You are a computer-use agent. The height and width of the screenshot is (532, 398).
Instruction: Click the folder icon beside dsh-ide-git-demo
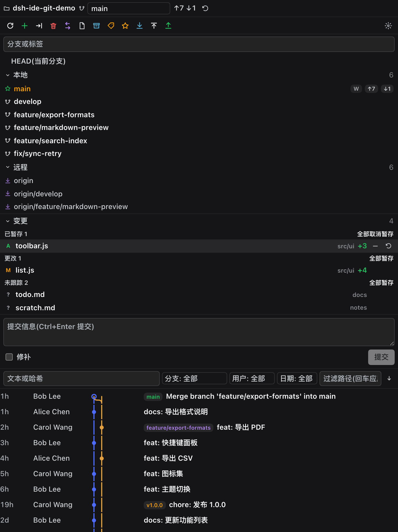coord(7,9)
